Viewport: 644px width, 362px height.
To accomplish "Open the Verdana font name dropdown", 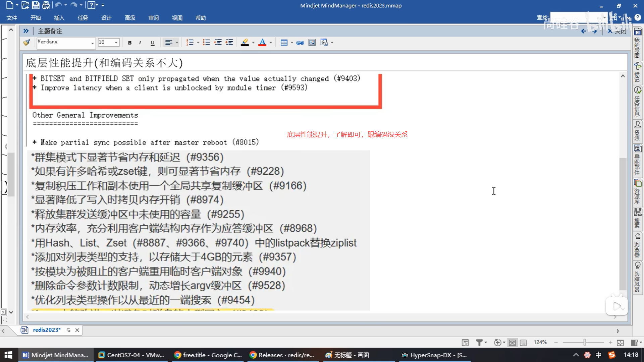I will pyautogui.click(x=92, y=43).
